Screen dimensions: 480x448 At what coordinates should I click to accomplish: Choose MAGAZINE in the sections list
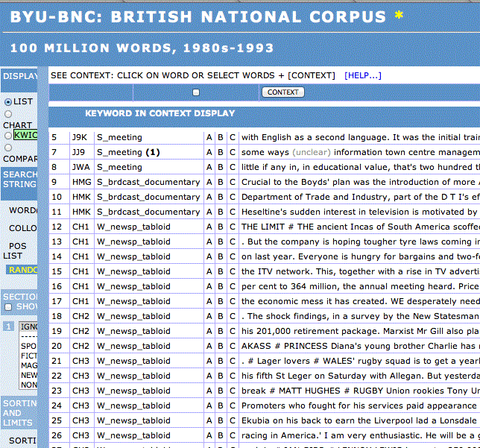(x=28, y=365)
